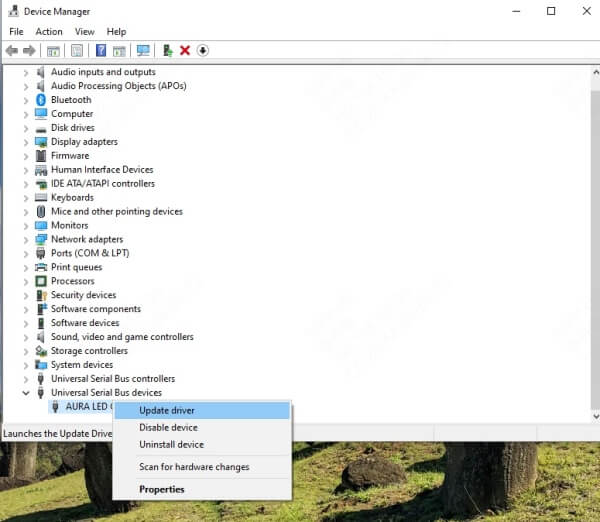Screen dimensions: 600x522
Task: Click the green Update device driver icon
Action: point(168,51)
